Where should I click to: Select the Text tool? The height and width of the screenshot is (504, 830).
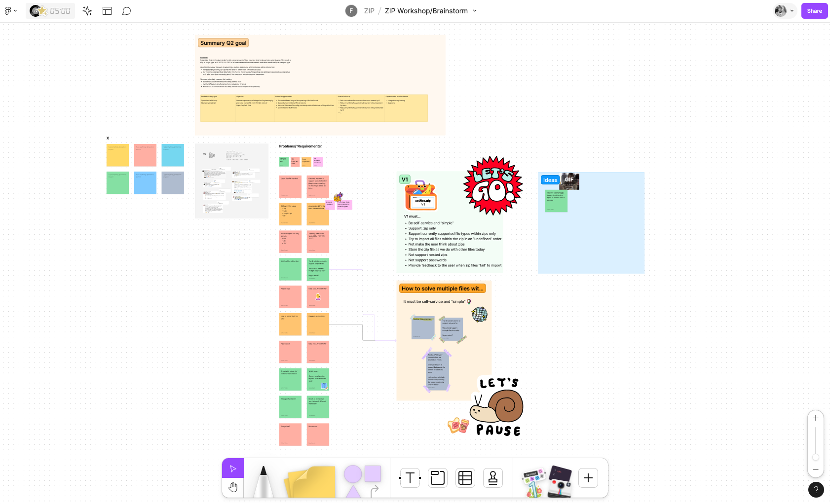(x=410, y=478)
